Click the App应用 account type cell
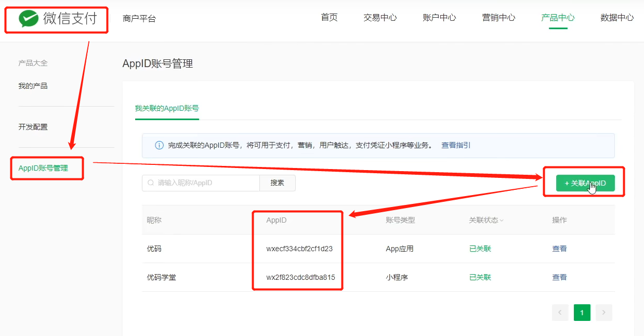644x336 pixels. [x=400, y=249]
